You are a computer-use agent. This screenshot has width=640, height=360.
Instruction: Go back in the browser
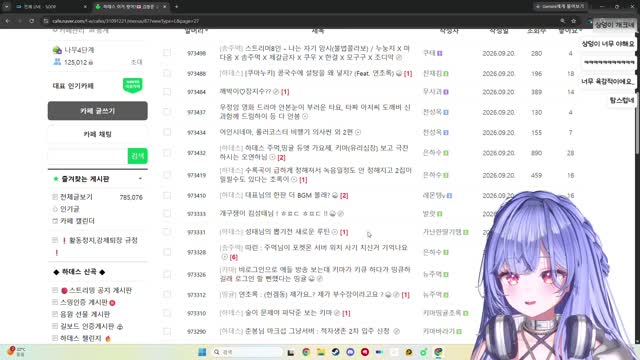pyautogui.click(x=8, y=21)
